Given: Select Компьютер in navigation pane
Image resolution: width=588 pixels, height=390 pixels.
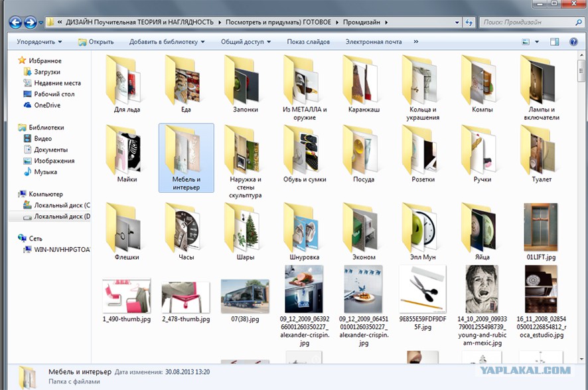Looking at the screenshot, I should (x=40, y=194).
